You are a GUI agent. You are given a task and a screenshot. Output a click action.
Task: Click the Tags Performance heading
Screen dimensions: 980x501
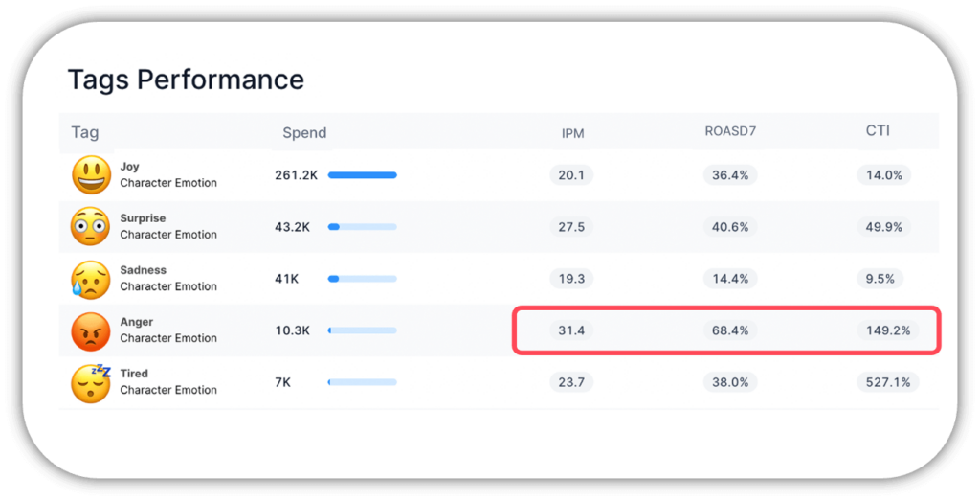186,80
